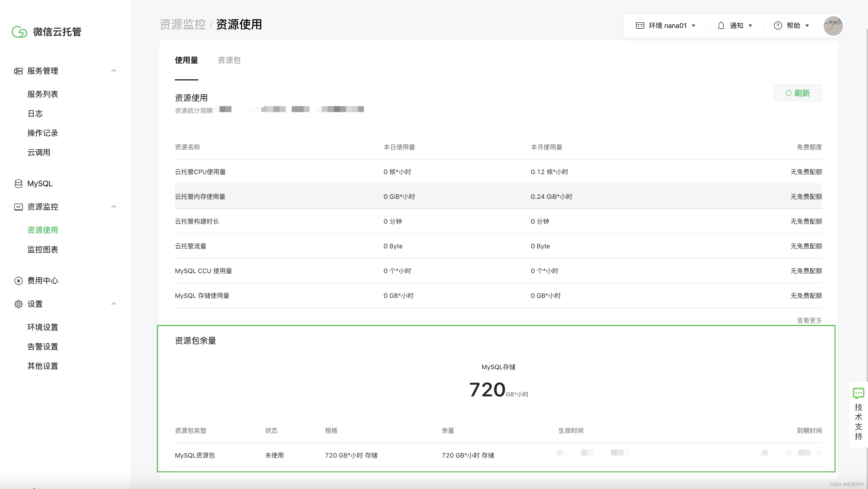Click the 资源包类型 column header

(190, 431)
